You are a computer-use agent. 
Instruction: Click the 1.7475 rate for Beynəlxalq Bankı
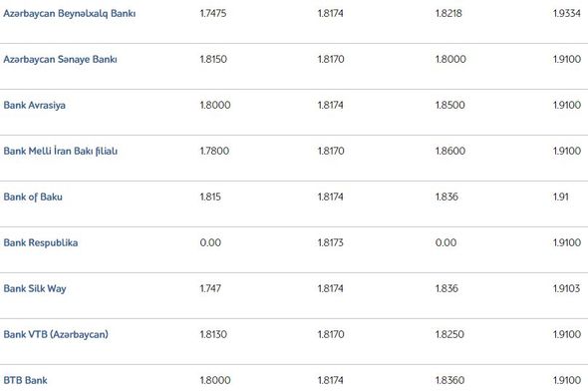tap(213, 14)
